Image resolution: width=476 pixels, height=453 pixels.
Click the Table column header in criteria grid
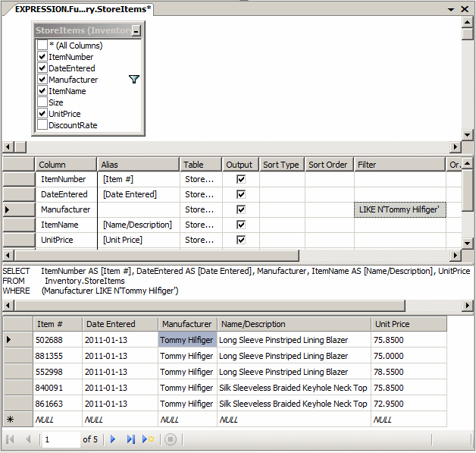tap(201, 165)
